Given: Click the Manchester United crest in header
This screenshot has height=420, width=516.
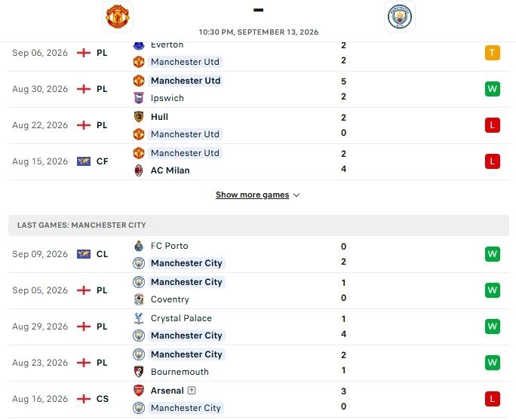Looking at the screenshot, I should click(118, 17).
